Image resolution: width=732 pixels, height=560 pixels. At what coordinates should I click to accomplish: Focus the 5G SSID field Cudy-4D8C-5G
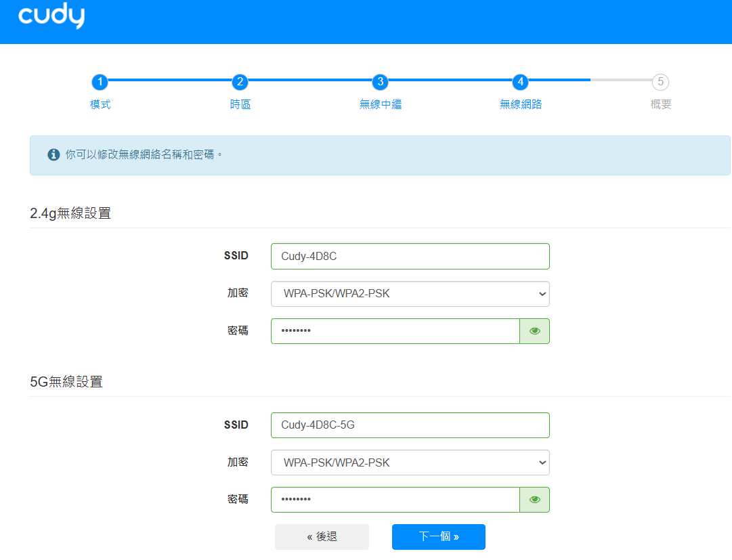[410, 425]
